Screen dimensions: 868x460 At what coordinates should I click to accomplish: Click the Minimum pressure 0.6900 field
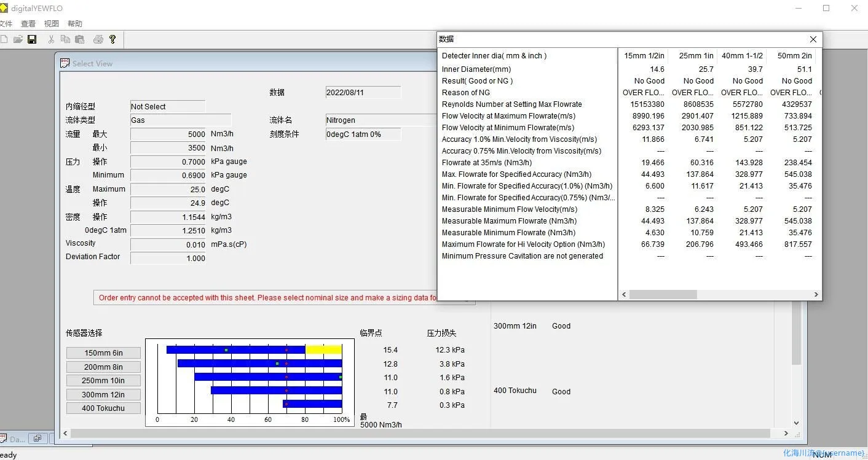[x=168, y=175]
